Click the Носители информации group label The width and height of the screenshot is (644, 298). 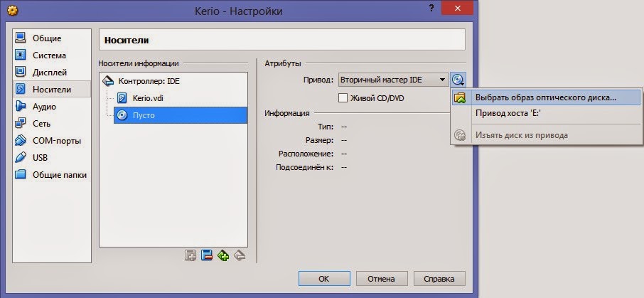point(139,63)
